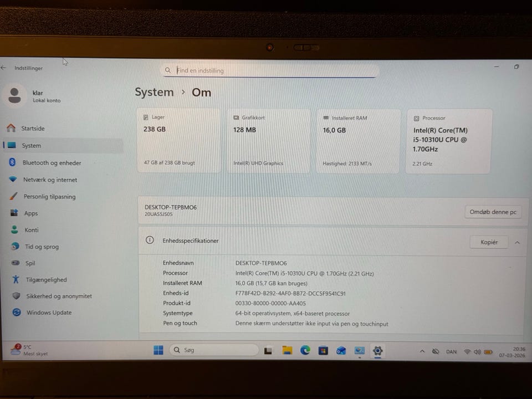
Task: Click the Bluetooth icon in the sidebar
Action: (12, 162)
